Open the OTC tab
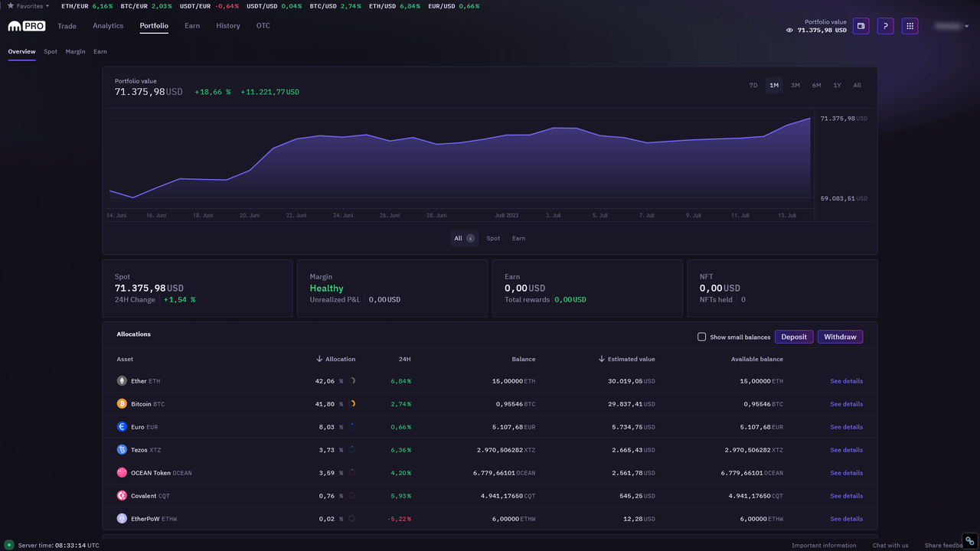980x551 pixels. click(x=263, y=26)
